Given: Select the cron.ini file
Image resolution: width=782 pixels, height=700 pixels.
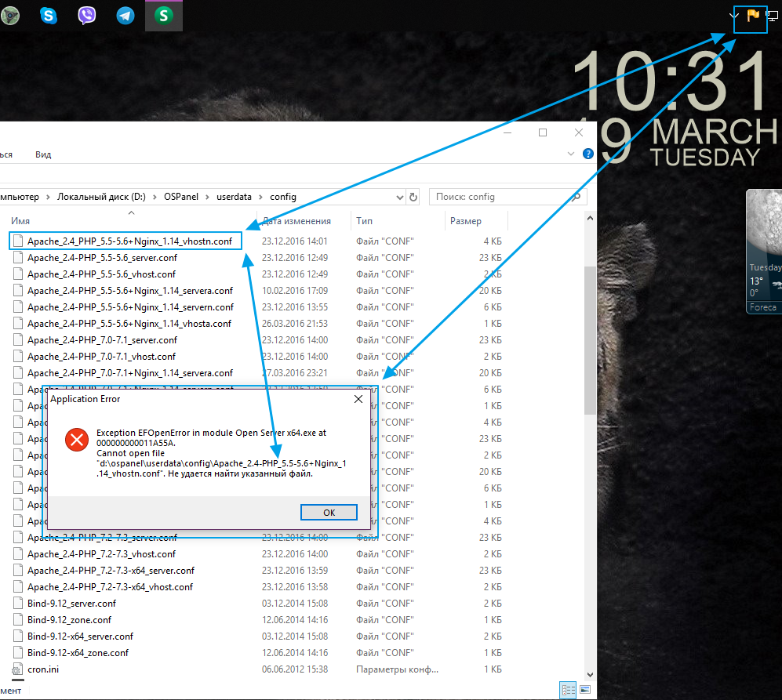Looking at the screenshot, I should pyautogui.click(x=43, y=669).
